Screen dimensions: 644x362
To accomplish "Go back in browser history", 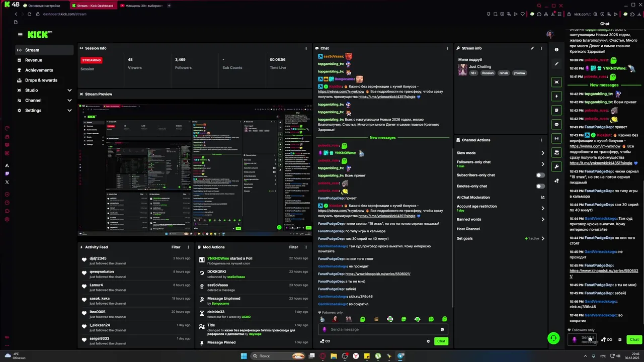I will click(16, 14).
